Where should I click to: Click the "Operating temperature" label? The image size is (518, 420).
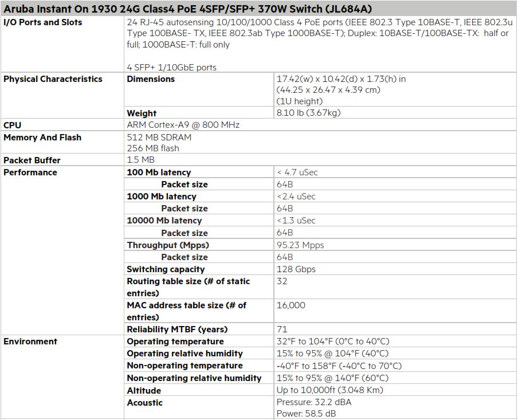pos(175,342)
